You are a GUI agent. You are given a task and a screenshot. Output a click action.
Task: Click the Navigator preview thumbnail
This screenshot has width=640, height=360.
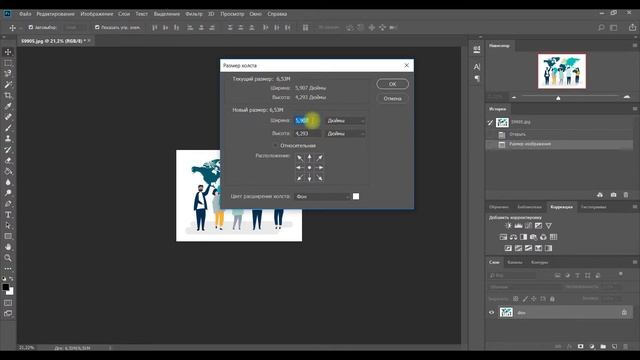tap(562, 71)
